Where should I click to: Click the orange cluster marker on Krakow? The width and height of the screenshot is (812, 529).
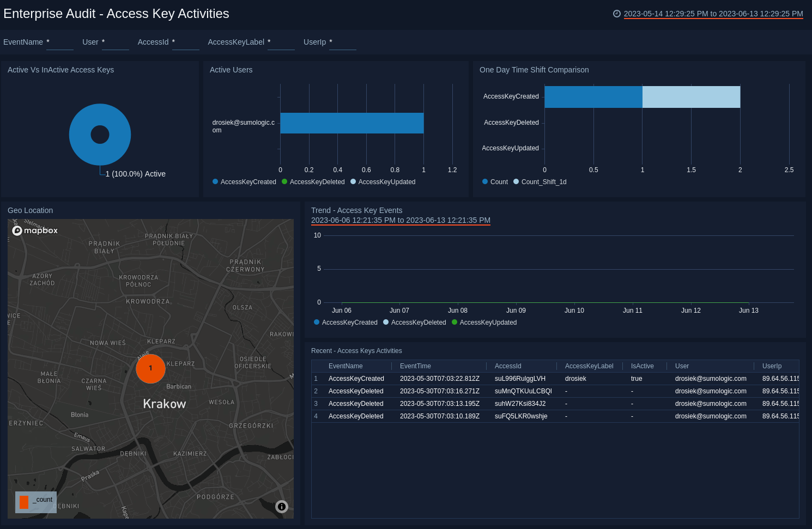tap(150, 369)
